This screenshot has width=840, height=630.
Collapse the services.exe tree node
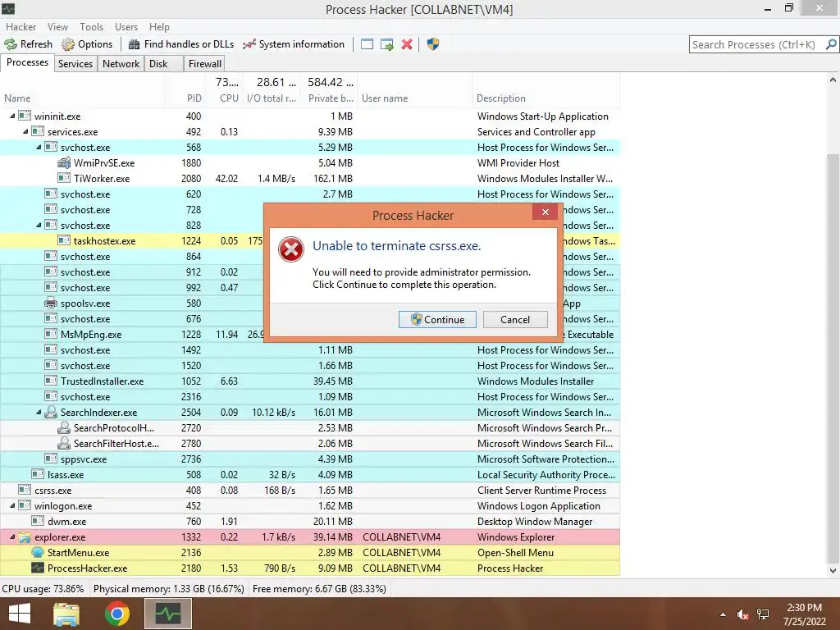pos(25,131)
